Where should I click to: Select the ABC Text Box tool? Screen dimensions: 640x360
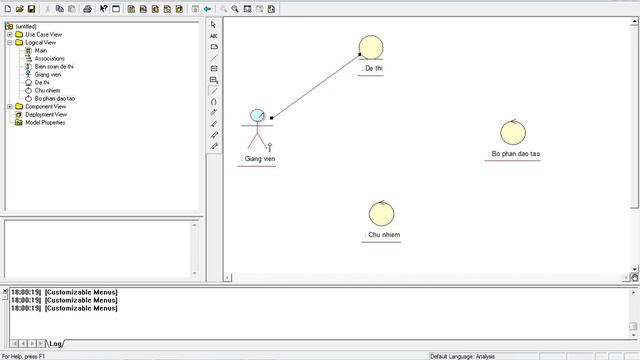(213, 36)
